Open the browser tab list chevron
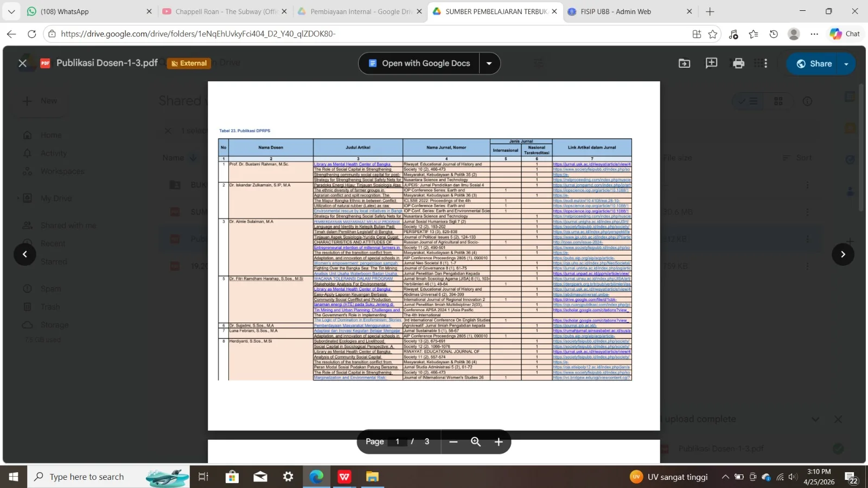868x488 pixels. (x=11, y=11)
